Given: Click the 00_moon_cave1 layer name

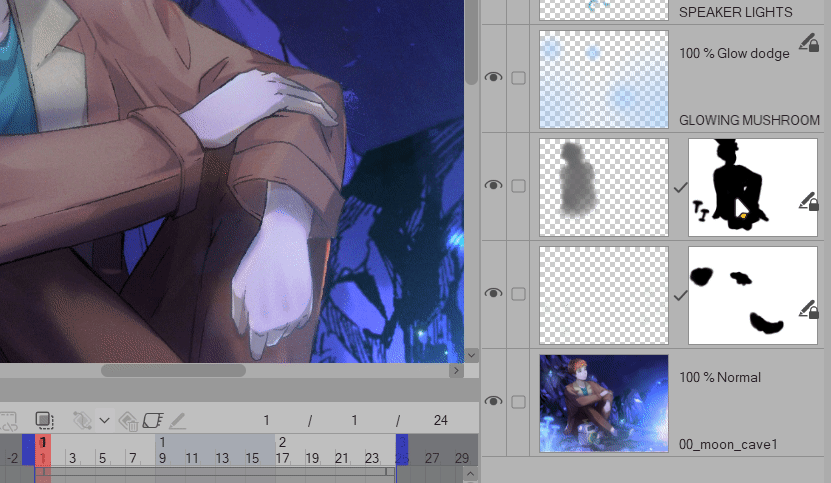Looking at the screenshot, I should coord(728,444).
